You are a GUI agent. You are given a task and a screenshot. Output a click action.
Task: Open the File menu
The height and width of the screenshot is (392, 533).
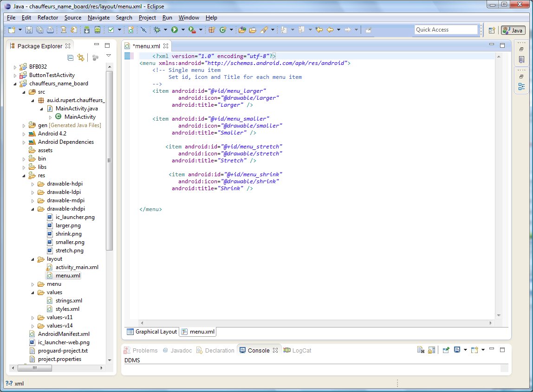point(11,18)
